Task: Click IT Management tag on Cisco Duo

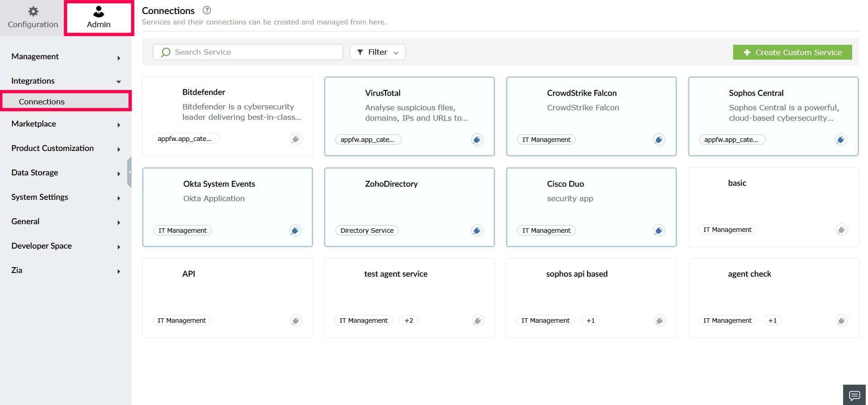Action: pyautogui.click(x=546, y=231)
